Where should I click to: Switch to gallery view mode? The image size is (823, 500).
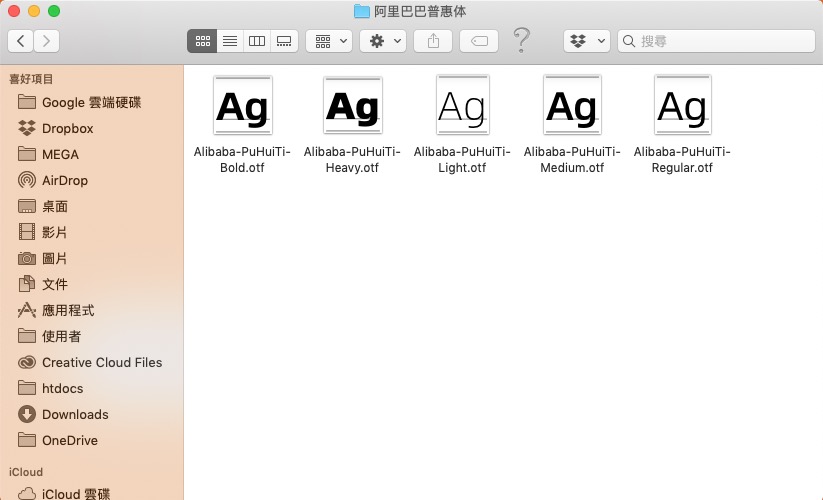coord(284,41)
